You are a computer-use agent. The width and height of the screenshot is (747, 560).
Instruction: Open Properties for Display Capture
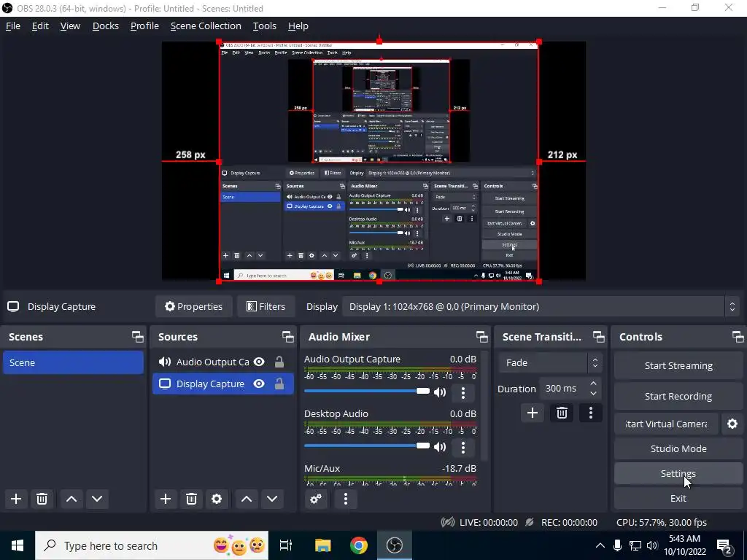coord(193,306)
